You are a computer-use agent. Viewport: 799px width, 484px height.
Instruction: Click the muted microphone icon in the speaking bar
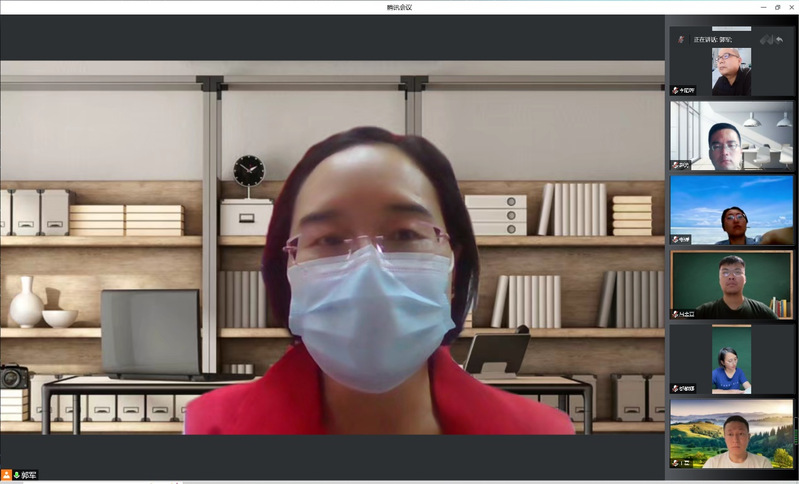[x=681, y=39]
